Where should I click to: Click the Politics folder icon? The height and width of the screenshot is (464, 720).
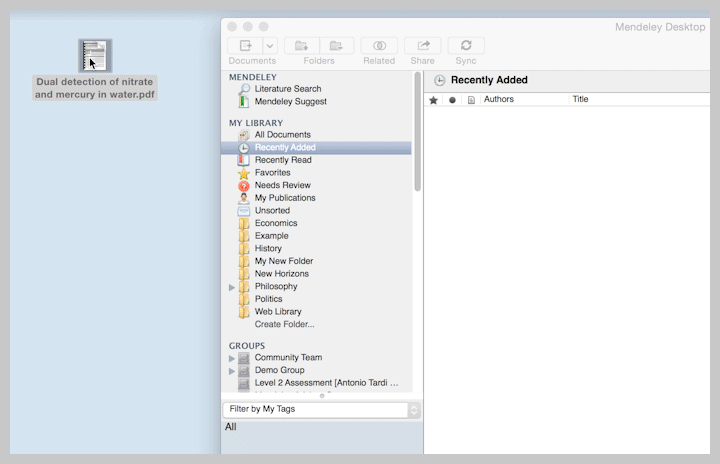click(x=244, y=299)
